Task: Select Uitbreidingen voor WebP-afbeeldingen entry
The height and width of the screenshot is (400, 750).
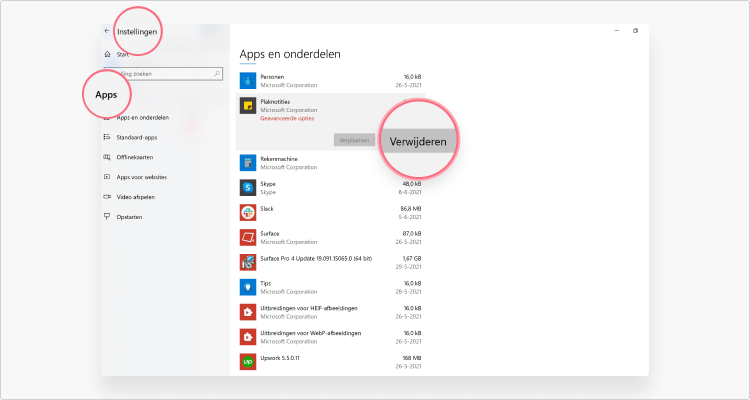Action: pyautogui.click(x=311, y=333)
